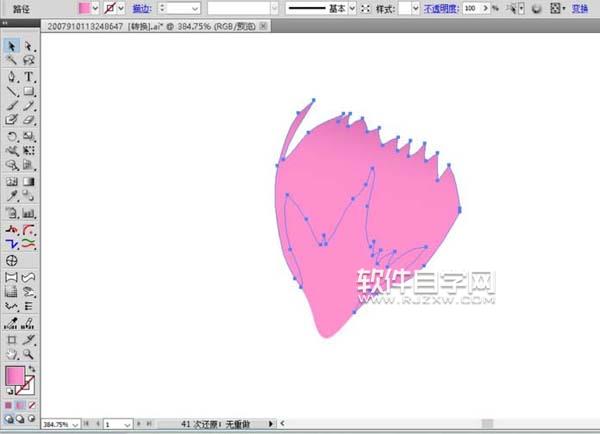Select the Lasso tool
600x434 pixels.
[28, 60]
